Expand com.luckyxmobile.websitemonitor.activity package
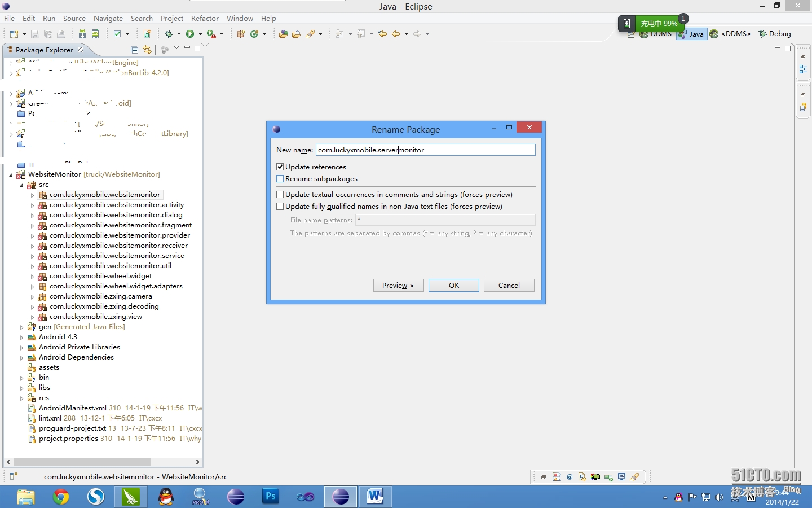This screenshot has height=508, width=812. pyautogui.click(x=32, y=205)
